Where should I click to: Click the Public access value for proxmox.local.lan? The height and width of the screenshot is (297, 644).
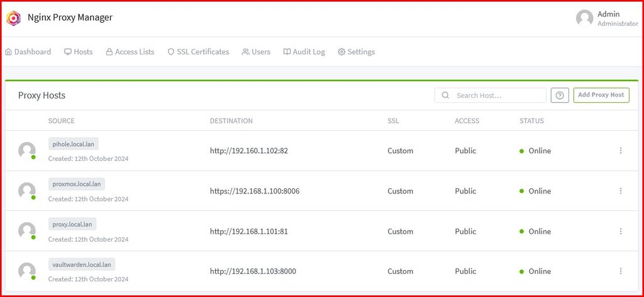465,191
